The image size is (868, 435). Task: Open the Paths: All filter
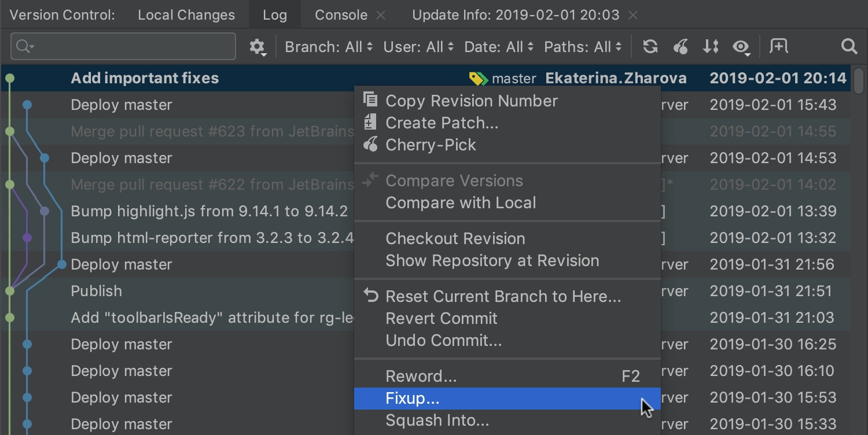[583, 47]
